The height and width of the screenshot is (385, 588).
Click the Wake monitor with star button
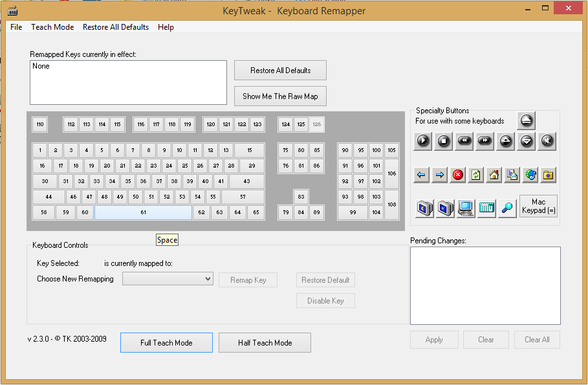pos(446,208)
